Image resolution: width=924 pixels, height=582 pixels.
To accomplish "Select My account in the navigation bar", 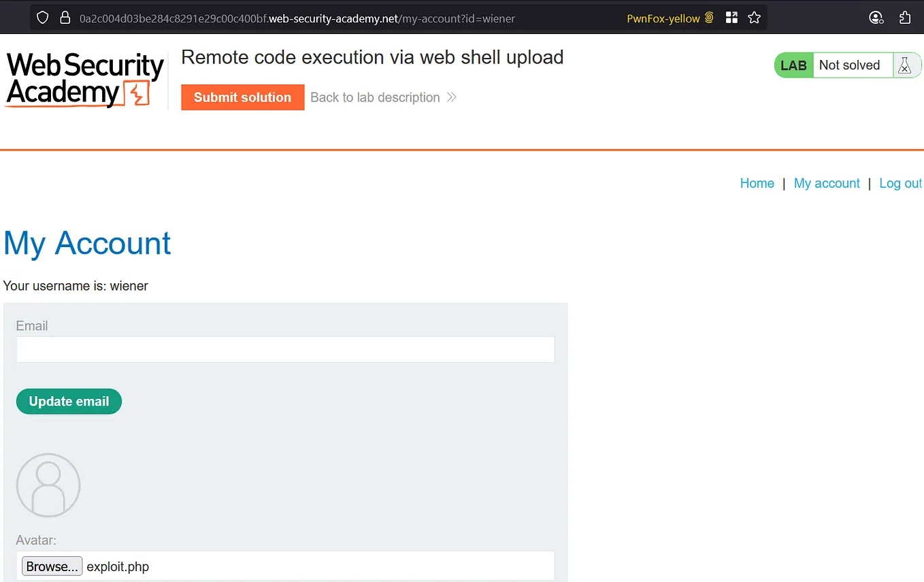I will [827, 183].
